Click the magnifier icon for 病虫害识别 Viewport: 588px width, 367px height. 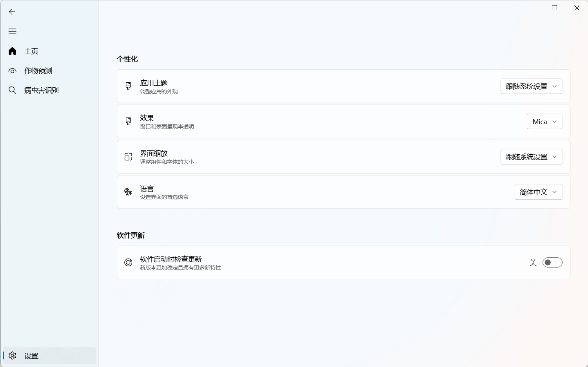(12, 90)
